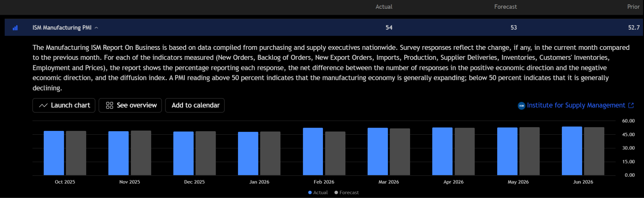Click the gray Forecast bar for Jun 2026
Viewport: 644px width, 198px height.
click(594, 151)
